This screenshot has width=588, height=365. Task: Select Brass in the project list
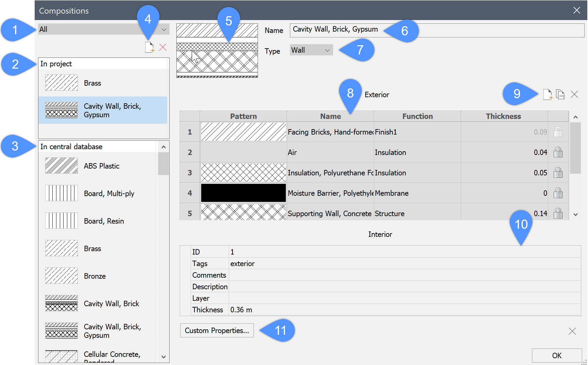click(x=92, y=83)
